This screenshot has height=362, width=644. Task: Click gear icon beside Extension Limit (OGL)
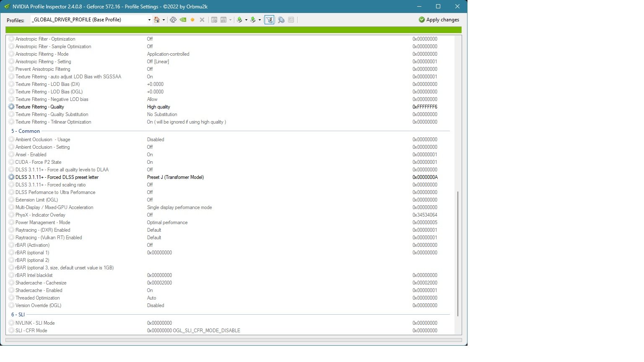[x=11, y=200]
